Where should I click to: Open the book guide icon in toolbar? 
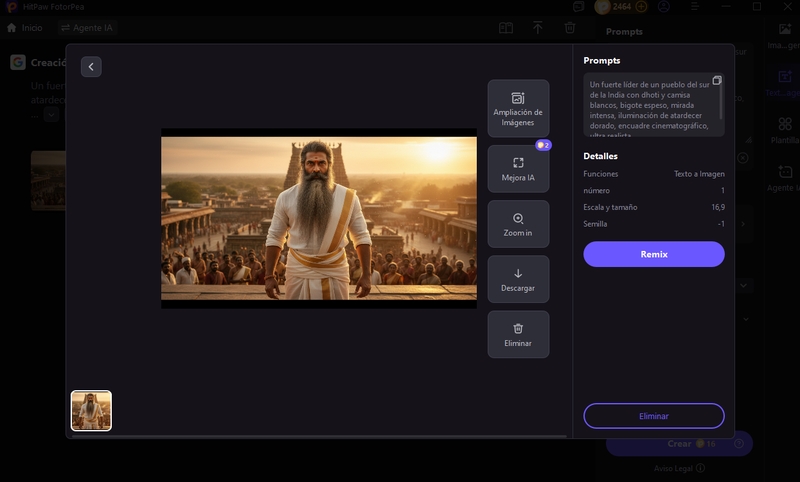[x=506, y=28]
